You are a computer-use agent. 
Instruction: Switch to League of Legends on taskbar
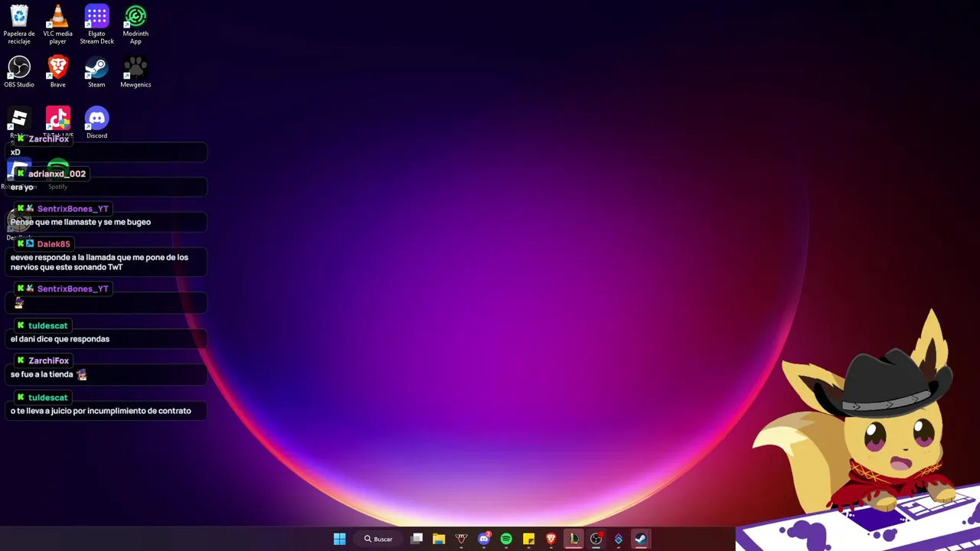click(x=573, y=539)
